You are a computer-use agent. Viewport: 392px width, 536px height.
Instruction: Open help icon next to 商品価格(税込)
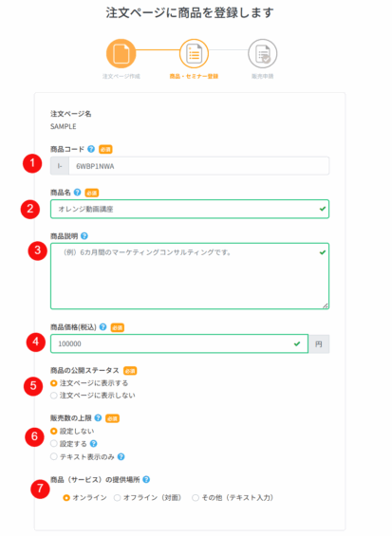point(103,326)
